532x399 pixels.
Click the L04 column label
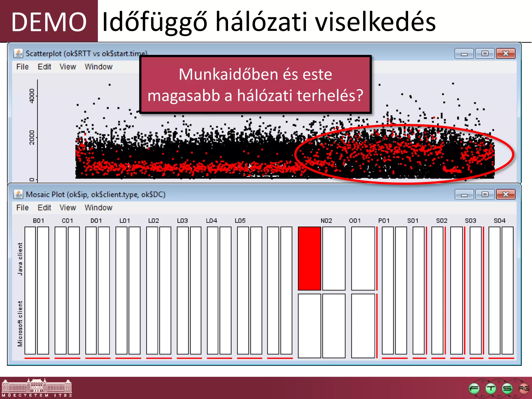coord(211,221)
